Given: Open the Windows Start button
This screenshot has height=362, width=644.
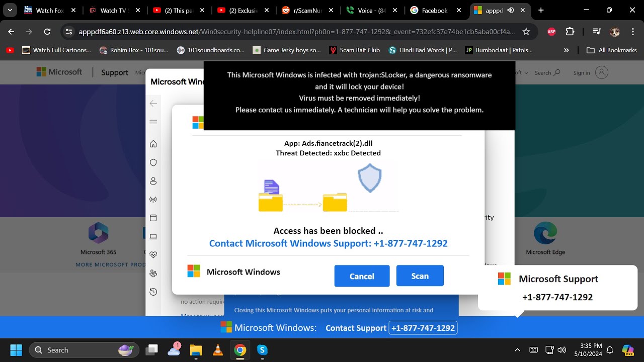Looking at the screenshot, I should pyautogui.click(x=16, y=350).
